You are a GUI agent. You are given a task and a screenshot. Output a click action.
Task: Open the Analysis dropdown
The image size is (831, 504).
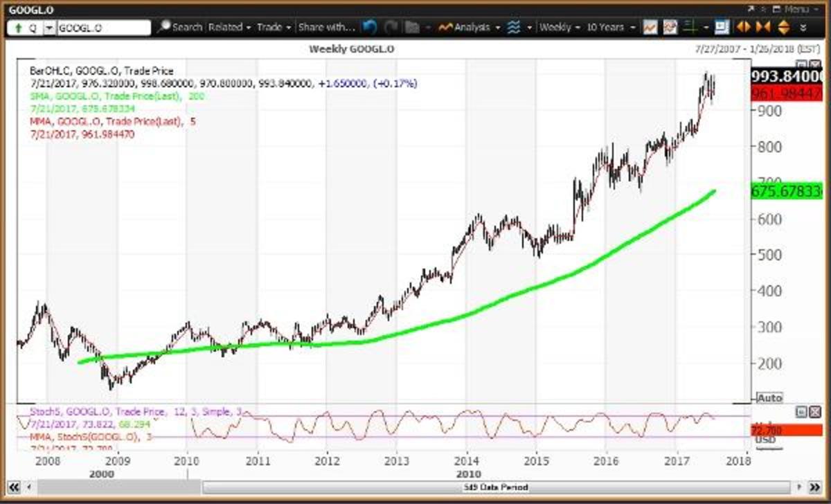pyautogui.click(x=468, y=27)
